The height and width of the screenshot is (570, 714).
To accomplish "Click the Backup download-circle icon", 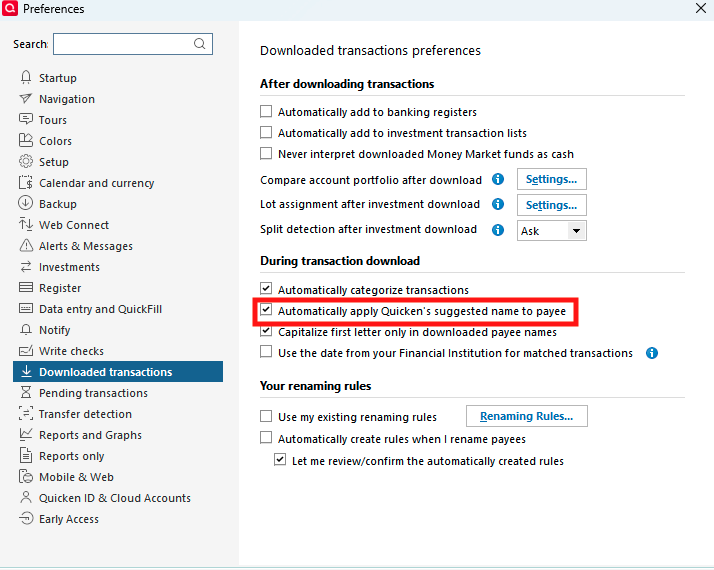I will [26, 203].
